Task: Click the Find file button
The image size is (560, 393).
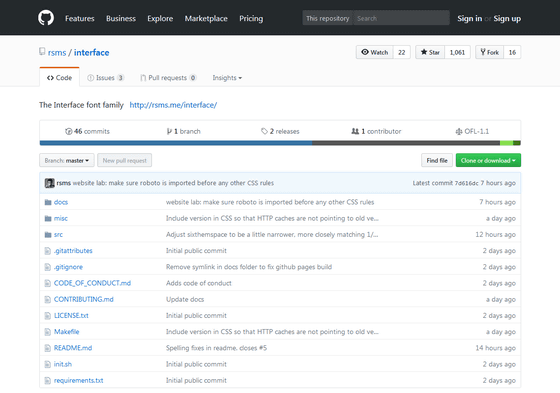Action: [437, 160]
